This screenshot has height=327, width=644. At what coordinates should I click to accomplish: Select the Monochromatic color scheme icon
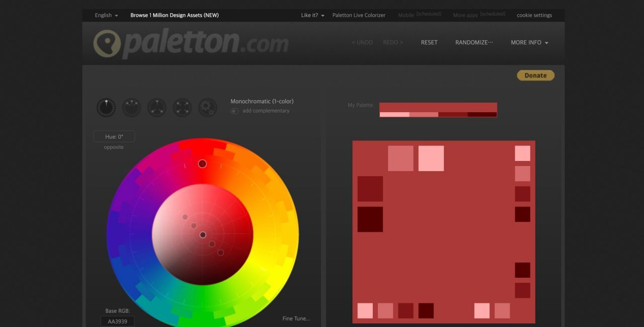tap(106, 108)
